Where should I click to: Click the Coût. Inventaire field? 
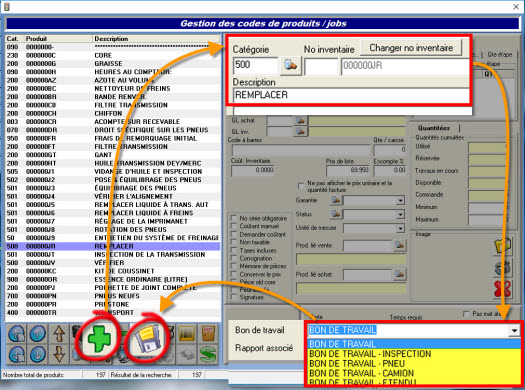(x=253, y=170)
